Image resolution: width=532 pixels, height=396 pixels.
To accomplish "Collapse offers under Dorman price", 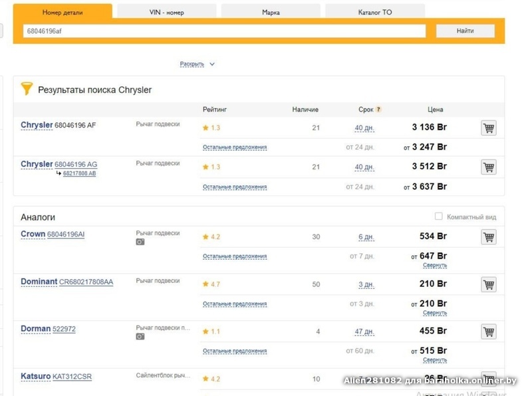I will (435, 359).
